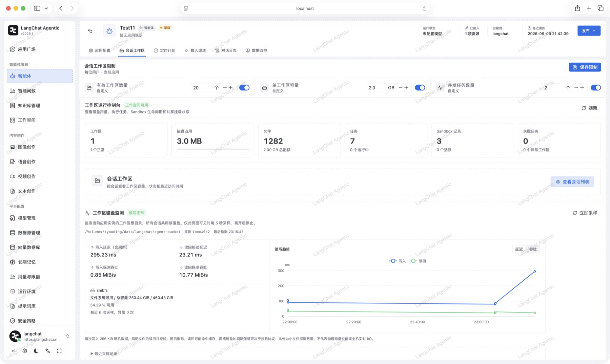
Task: Enter fullscreen via sidebar bottom icon
Action: coord(59,351)
